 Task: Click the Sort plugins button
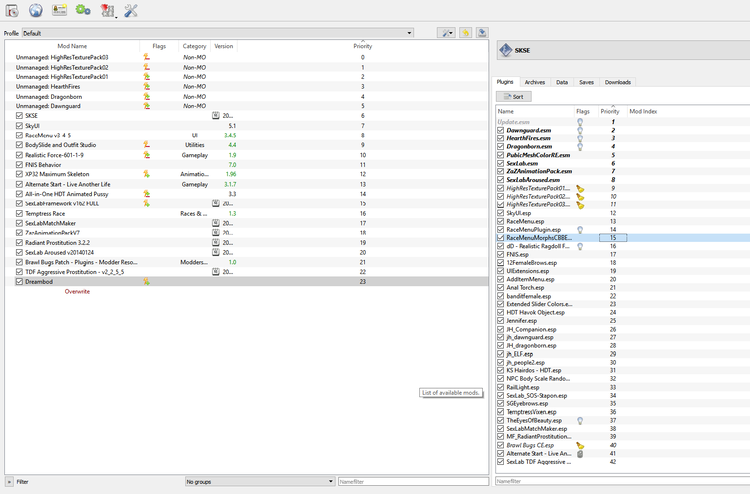point(514,97)
